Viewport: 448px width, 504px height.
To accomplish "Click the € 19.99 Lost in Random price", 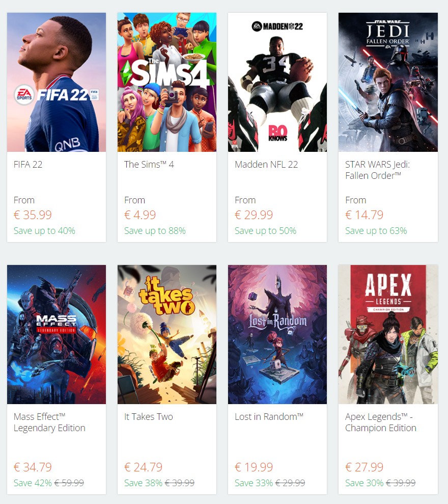I will click(x=254, y=467).
